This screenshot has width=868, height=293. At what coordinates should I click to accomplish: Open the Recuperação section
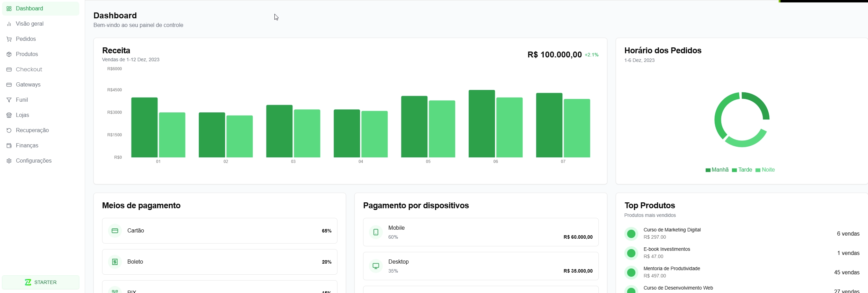point(40,130)
